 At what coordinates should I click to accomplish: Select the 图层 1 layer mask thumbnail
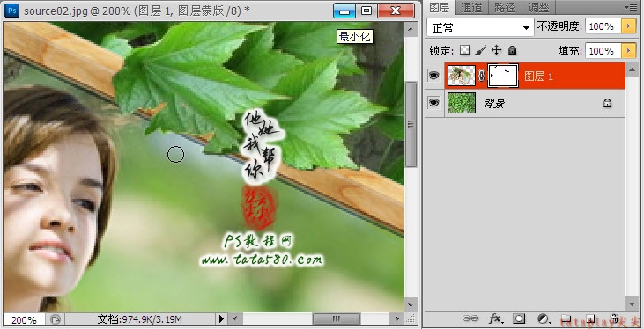coord(503,76)
